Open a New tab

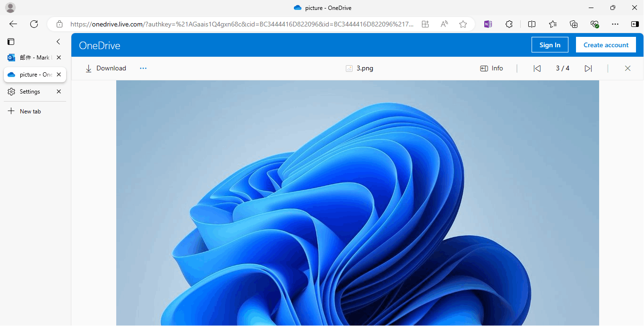35,112
